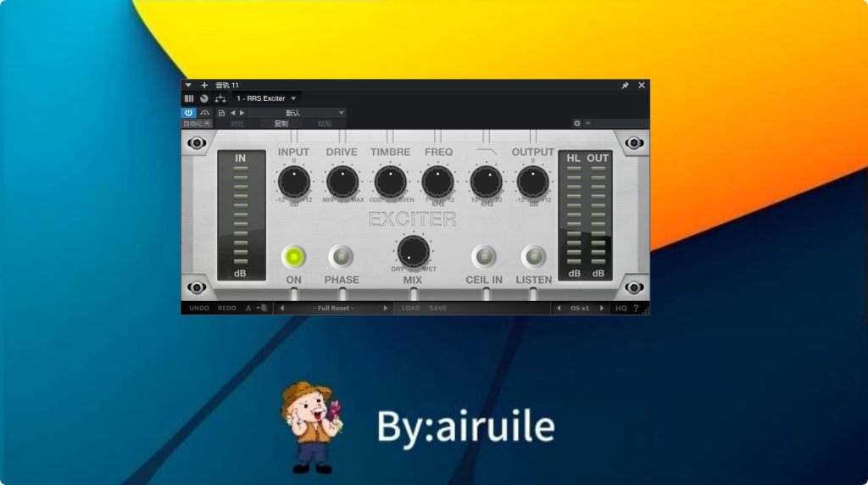Click the IN level meter
868x485 pixels.
pyautogui.click(x=241, y=215)
